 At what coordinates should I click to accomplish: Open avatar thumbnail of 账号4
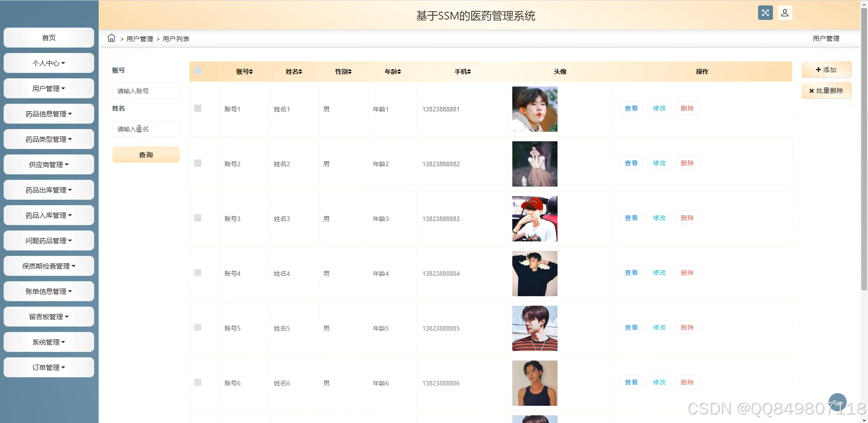point(535,274)
